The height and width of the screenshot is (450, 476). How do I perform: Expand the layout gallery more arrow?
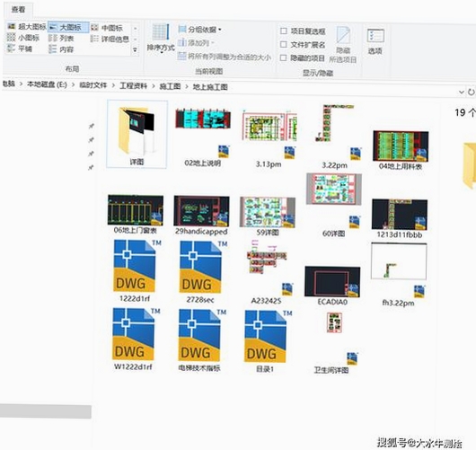point(135,49)
